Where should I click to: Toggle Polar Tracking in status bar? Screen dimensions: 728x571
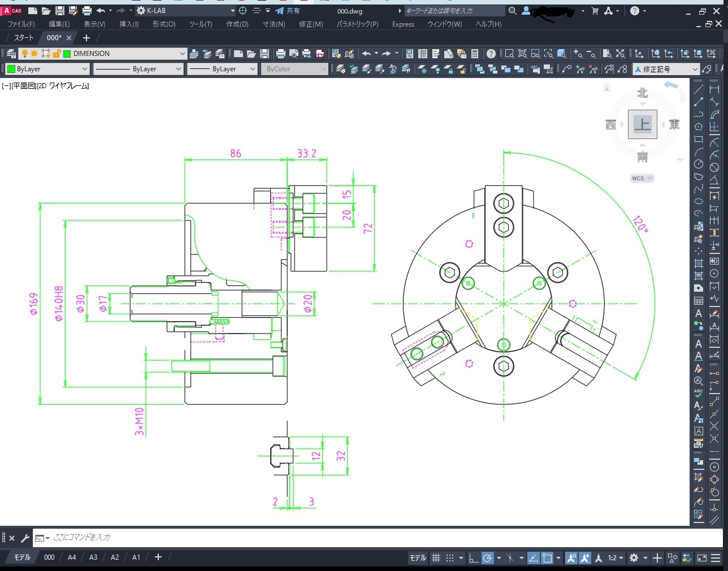(x=488, y=558)
